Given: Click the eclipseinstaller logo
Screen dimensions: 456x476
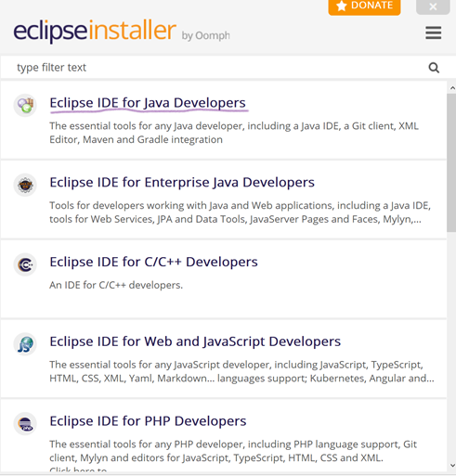Looking at the screenshot, I should click(x=95, y=31).
